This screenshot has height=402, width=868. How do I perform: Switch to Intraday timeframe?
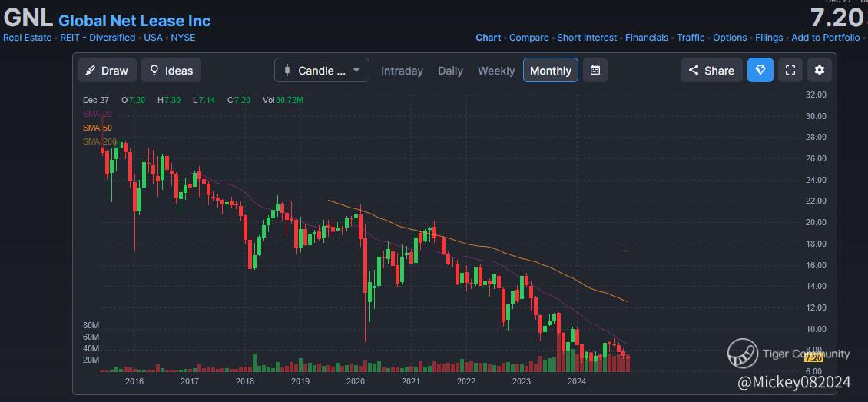coord(402,71)
